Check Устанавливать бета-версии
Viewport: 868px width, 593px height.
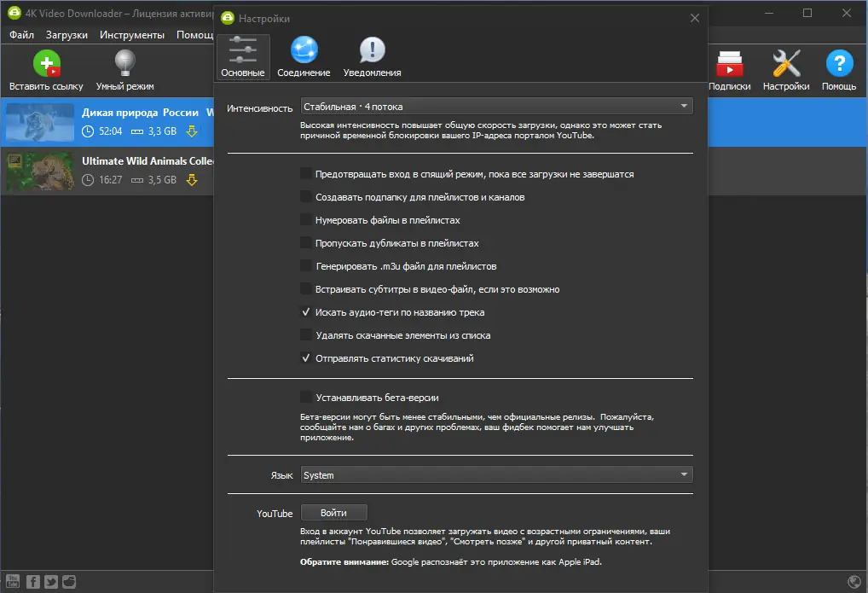click(305, 398)
